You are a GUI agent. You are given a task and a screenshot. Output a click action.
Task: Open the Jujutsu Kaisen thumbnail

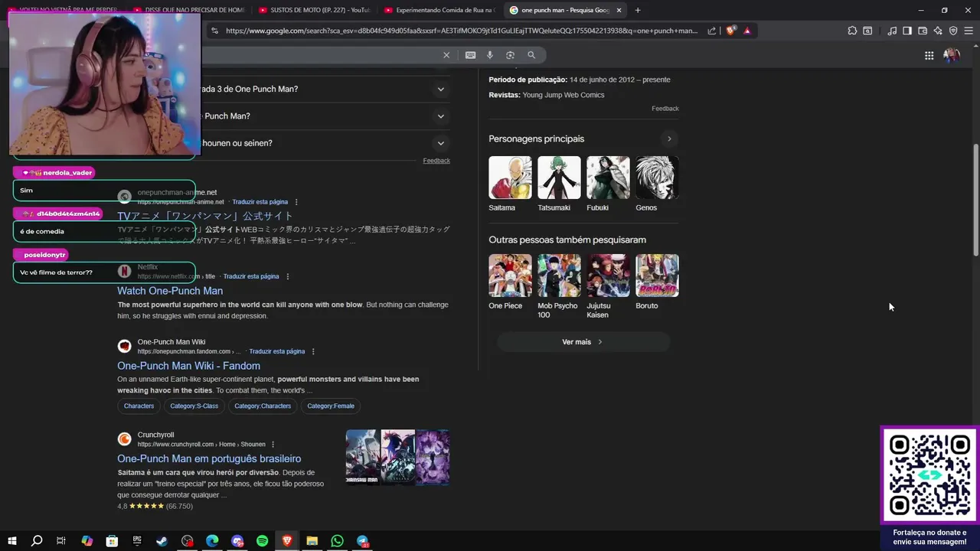(x=608, y=275)
